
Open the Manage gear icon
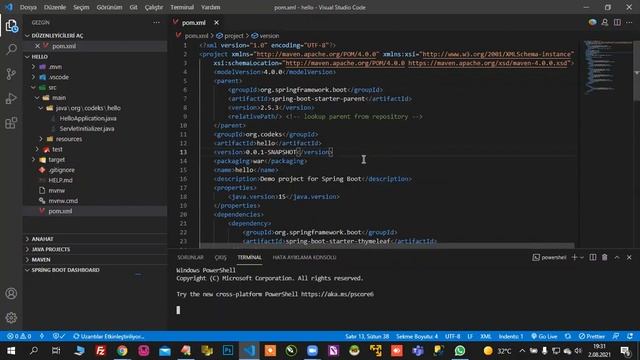[x=11, y=318]
